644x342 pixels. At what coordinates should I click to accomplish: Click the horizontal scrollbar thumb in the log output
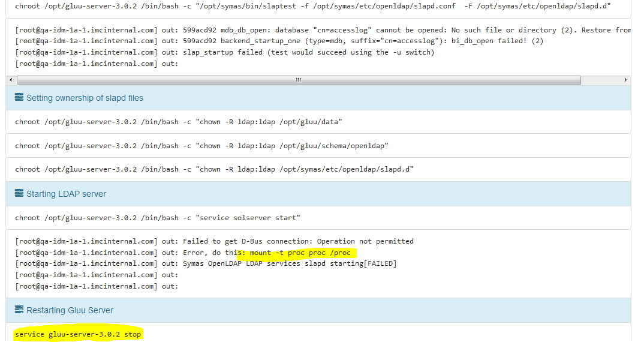tap(299, 80)
